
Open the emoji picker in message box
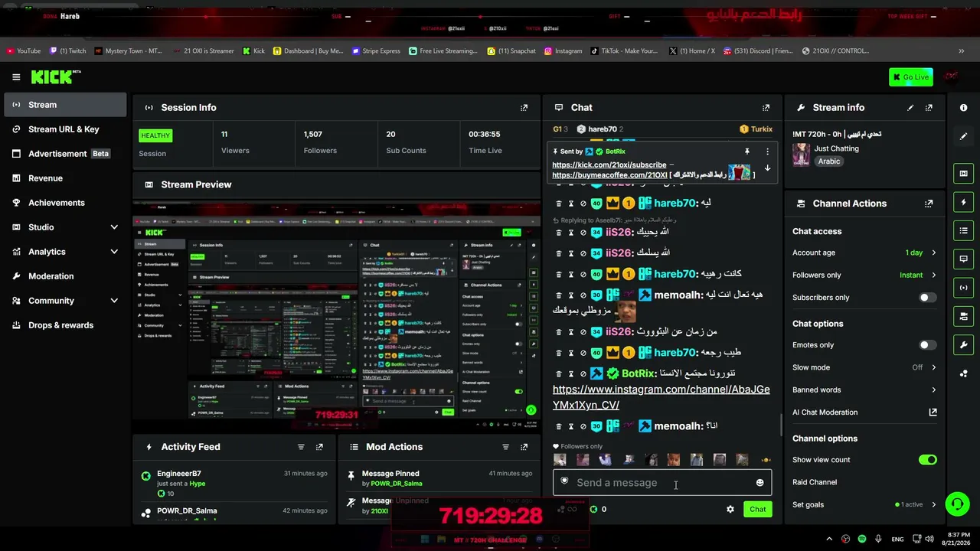point(759,483)
